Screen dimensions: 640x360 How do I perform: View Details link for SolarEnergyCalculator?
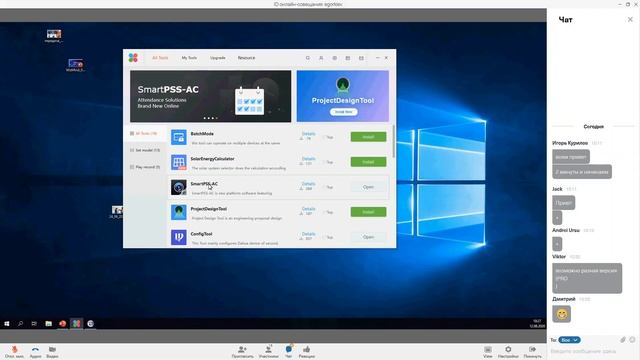click(309, 159)
